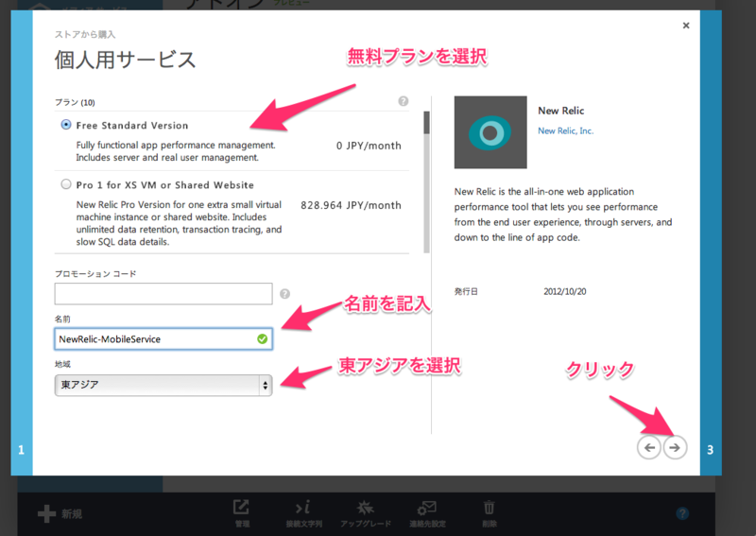756x536 pixels.
Task: Click the step 1 wizard strip
Action: (22, 243)
